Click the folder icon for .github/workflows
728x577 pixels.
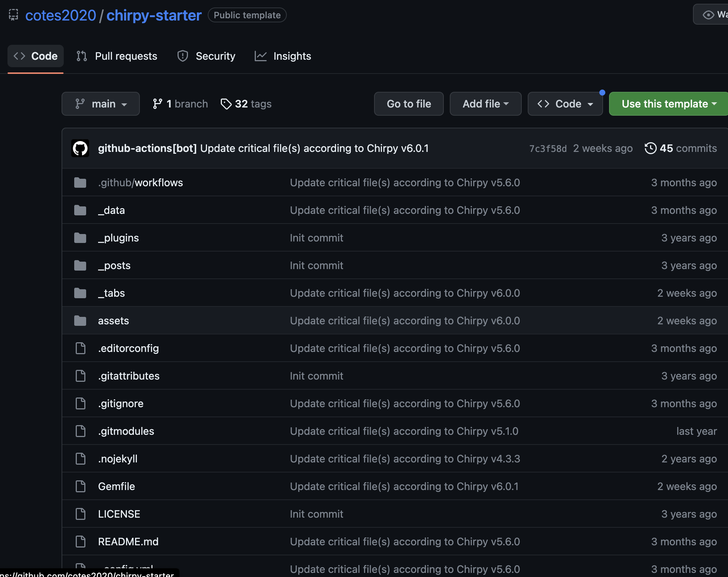coord(80,183)
